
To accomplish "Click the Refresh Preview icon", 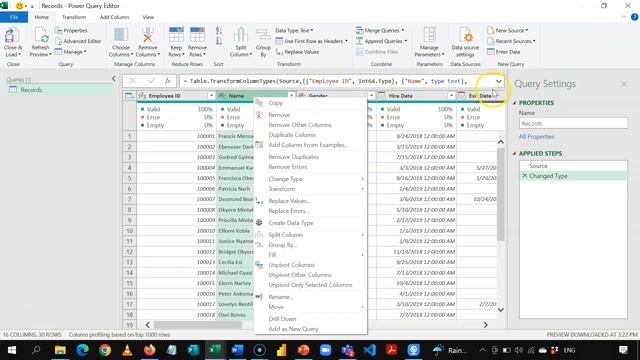I will [x=41, y=36].
